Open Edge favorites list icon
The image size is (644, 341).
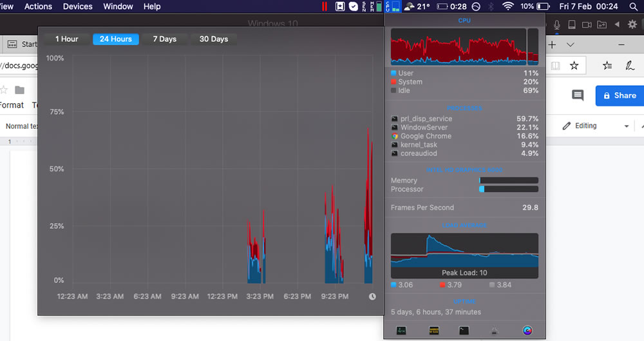[607, 65]
